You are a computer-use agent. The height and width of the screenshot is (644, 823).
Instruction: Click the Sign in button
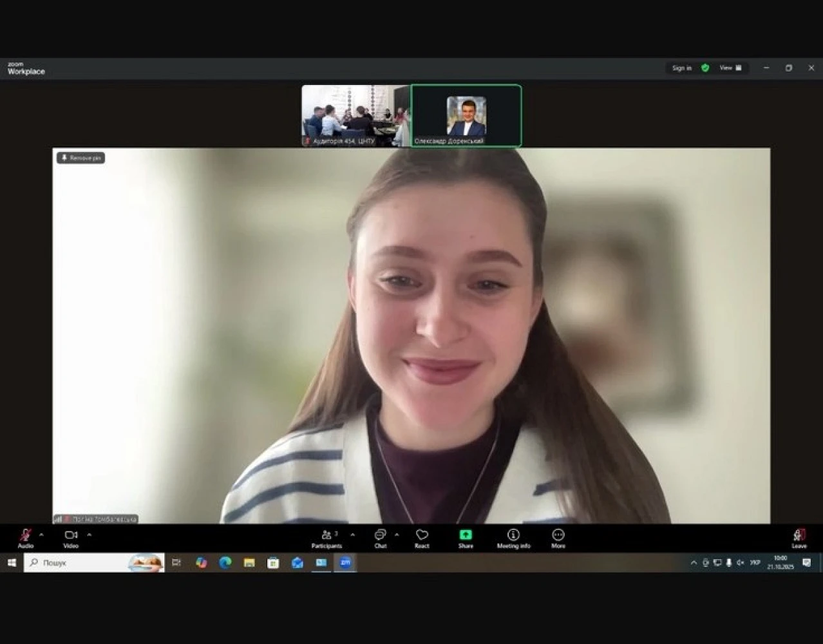681,68
